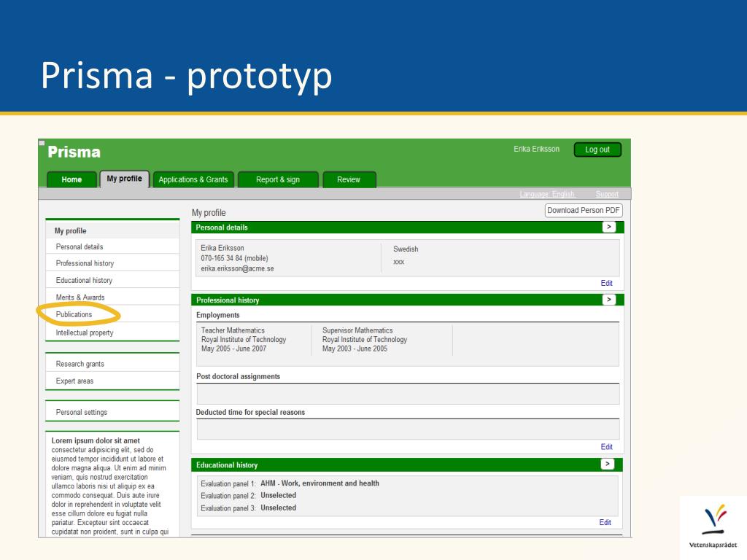The width and height of the screenshot is (747, 560).
Task: Click Evaluation panel 2 Unselected value
Action: click(x=278, y=496)
